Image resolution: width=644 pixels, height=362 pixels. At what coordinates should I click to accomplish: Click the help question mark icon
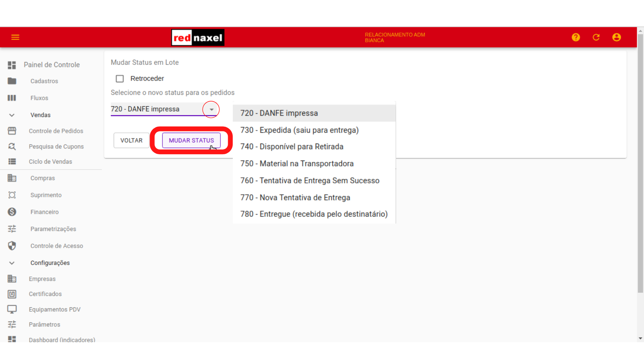(x=576, y=37)
